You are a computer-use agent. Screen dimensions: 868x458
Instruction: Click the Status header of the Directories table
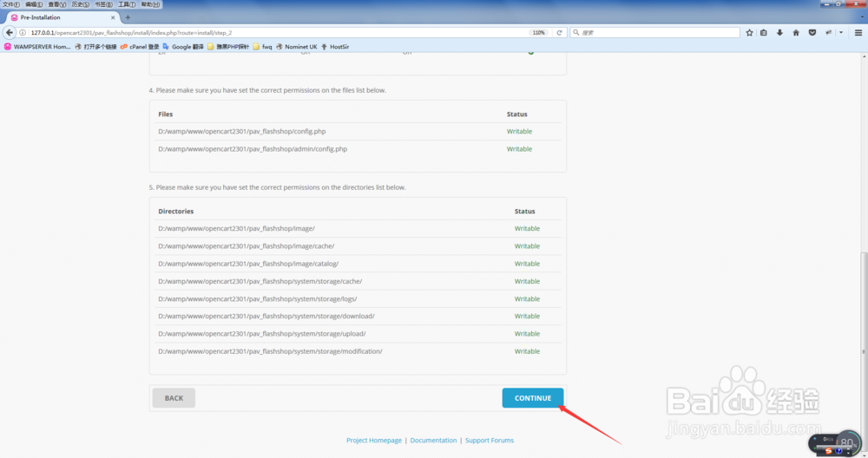click(x=525, y=212)
